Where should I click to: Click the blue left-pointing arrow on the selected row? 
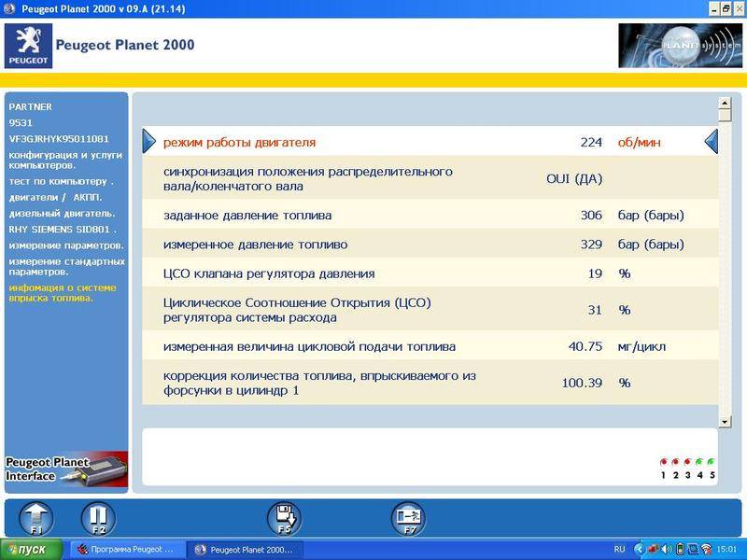711,142
